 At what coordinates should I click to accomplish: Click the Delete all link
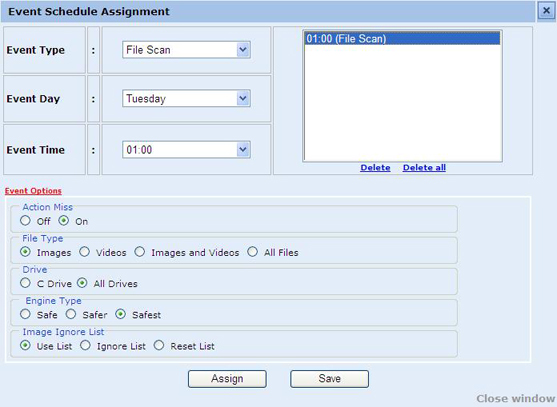424,168
